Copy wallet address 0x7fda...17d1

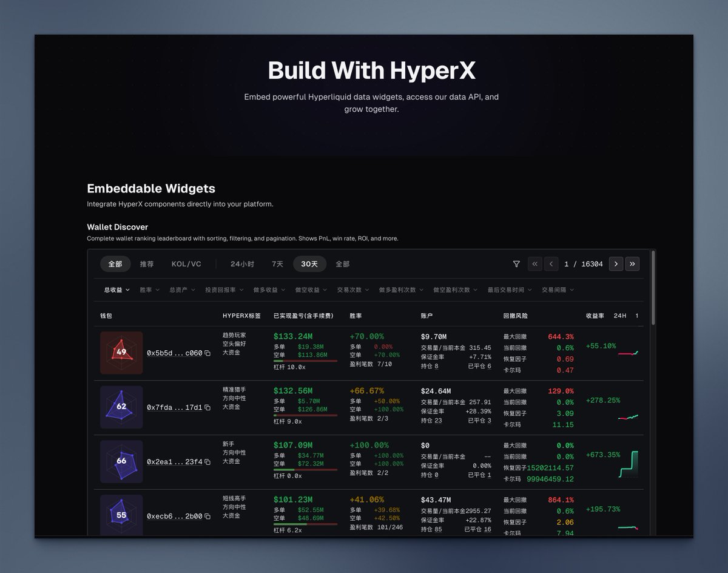[x=207, y=408]
